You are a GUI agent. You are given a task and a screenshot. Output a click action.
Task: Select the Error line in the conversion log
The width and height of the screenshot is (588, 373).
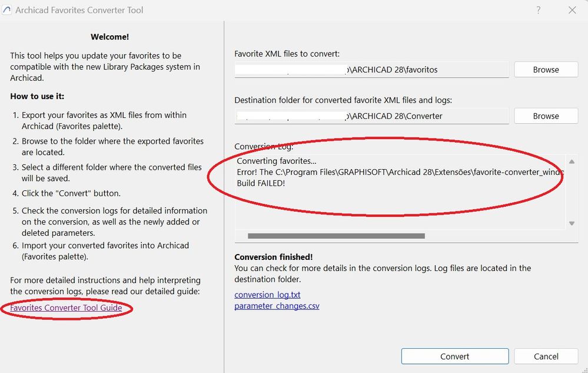399,172
